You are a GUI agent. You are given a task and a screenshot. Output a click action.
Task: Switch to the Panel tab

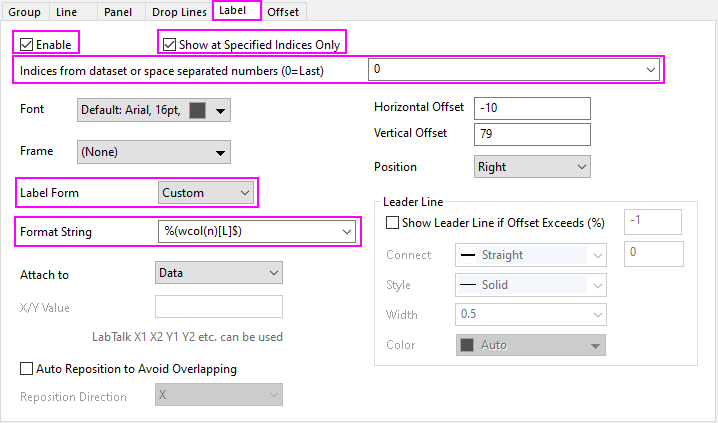tap(117, 12)
